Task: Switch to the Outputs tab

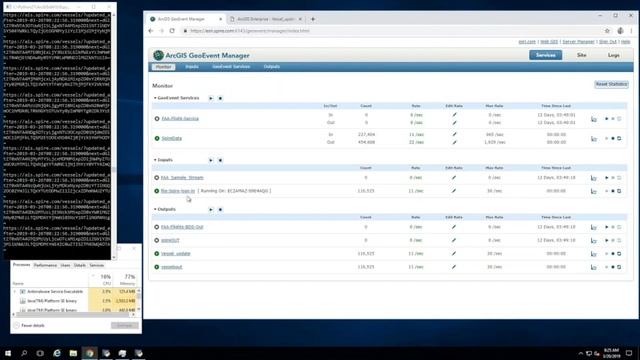Action: point(272,67)
